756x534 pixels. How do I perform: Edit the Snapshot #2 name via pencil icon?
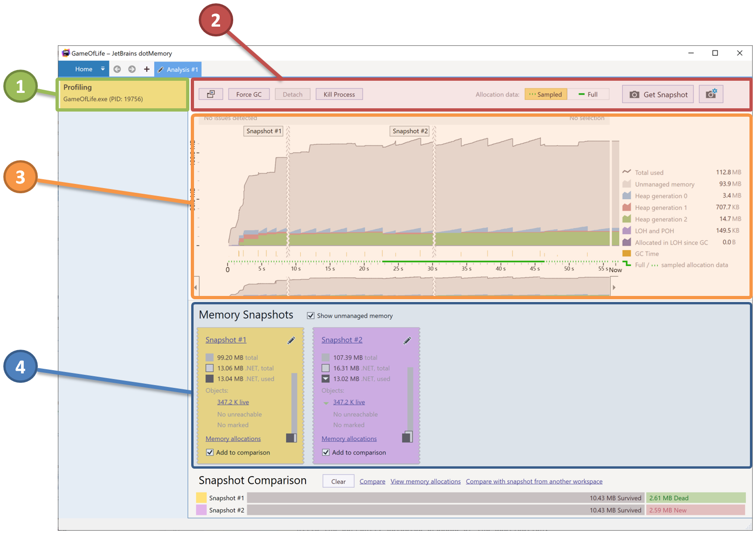click(x=407, y=340)
